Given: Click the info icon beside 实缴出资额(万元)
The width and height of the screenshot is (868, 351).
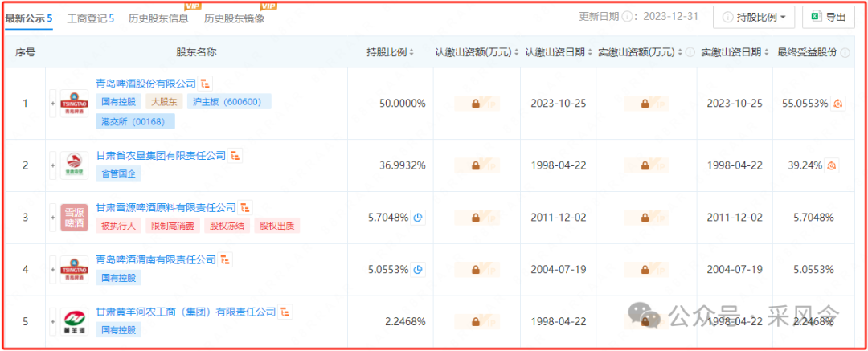Looking at the screenshot, I should coord(690,52).
